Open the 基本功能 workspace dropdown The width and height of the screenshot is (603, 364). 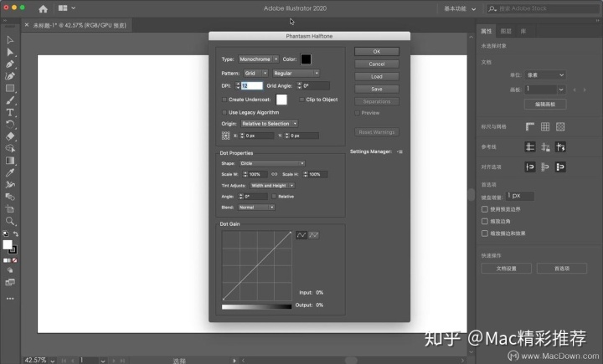click(460, 8)
